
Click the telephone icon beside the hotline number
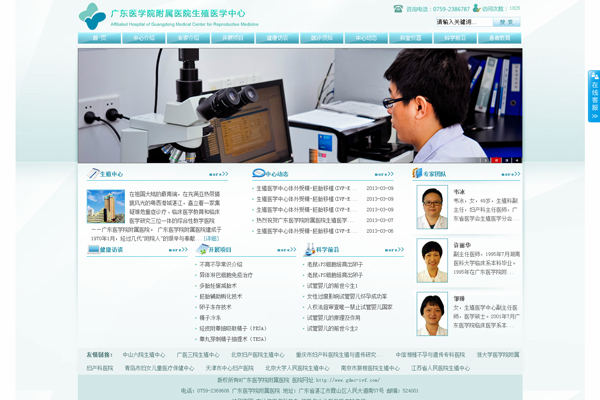point(398,8)
